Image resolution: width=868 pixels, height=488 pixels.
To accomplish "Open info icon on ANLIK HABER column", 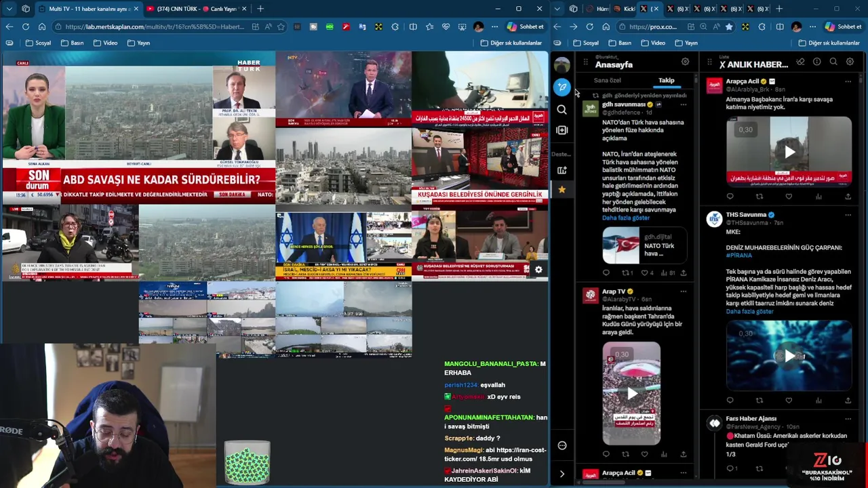I will pos(816,62).
